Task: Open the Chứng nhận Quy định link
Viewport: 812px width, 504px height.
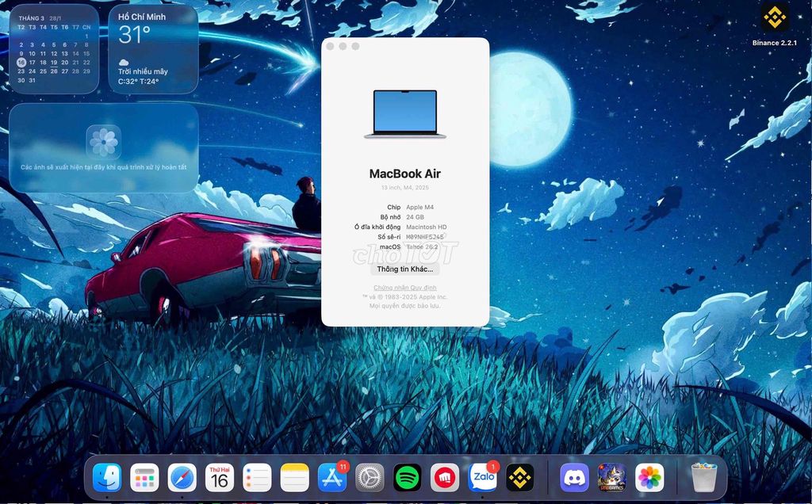Action: point(405,288)
